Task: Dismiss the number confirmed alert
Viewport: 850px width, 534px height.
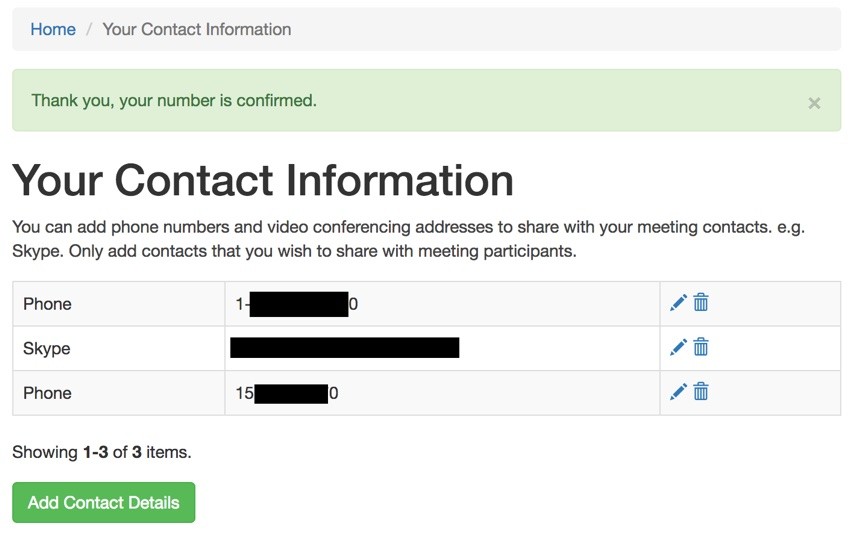Action: click(x=814, y=103)
